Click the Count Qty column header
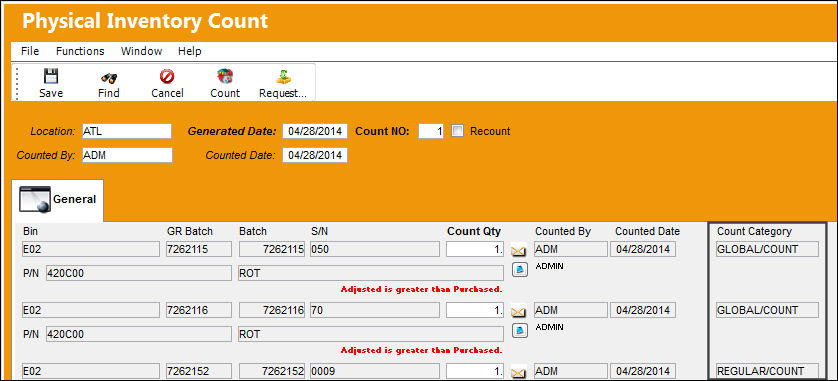838x381 pixels. (474, 231)
